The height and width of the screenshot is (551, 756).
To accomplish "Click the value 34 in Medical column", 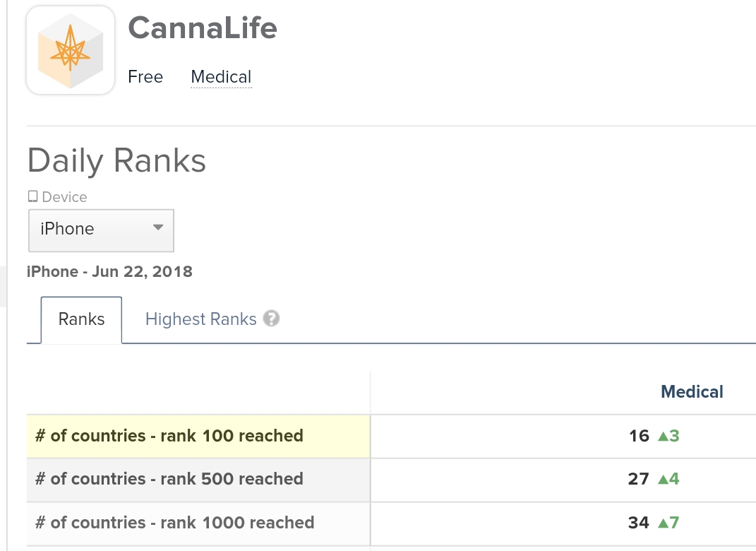I will point(638,523).
